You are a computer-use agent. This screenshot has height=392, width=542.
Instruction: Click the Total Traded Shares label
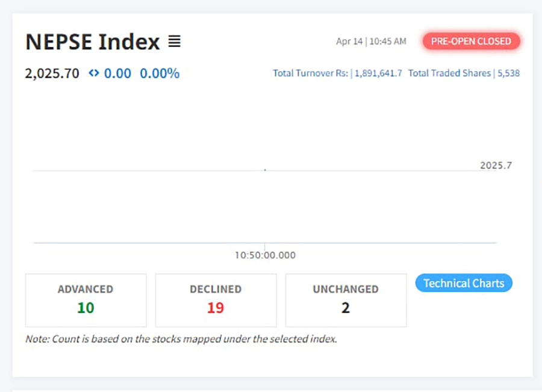[449, 73]
